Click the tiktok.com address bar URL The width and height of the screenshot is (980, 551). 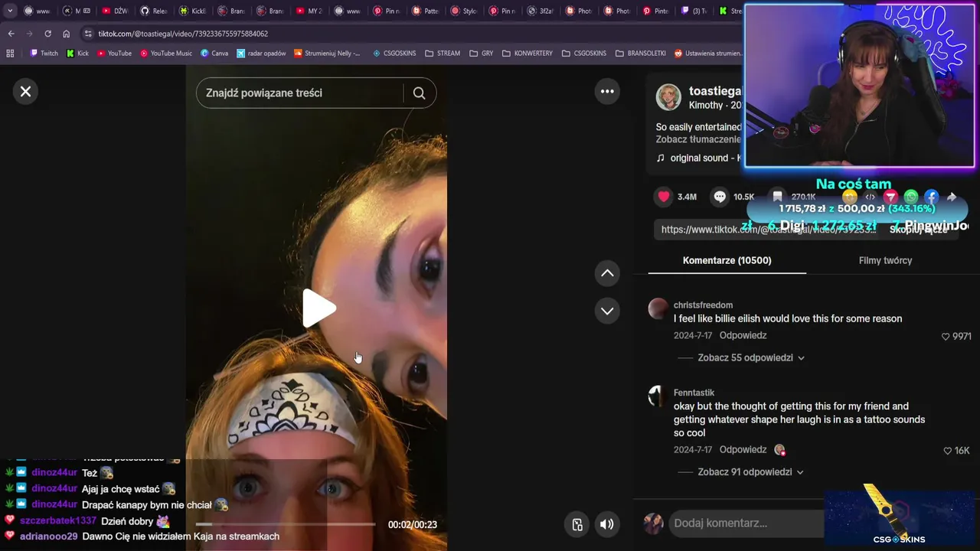tap(183, 34)
